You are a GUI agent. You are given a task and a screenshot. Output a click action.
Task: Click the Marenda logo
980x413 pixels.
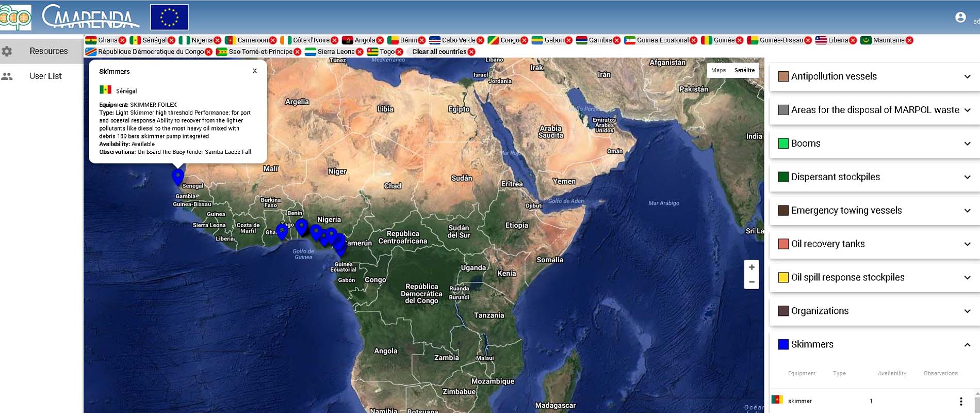click(90, 18)
